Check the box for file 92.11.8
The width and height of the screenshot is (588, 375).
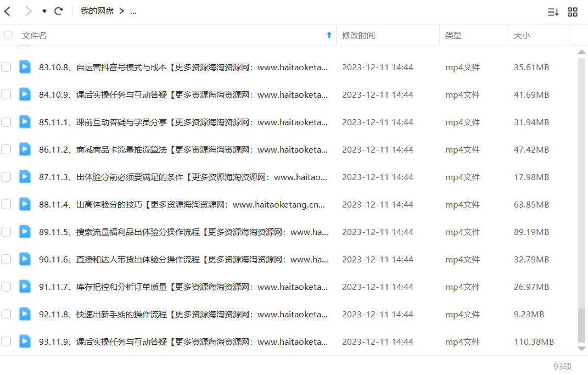click(6, 314)
